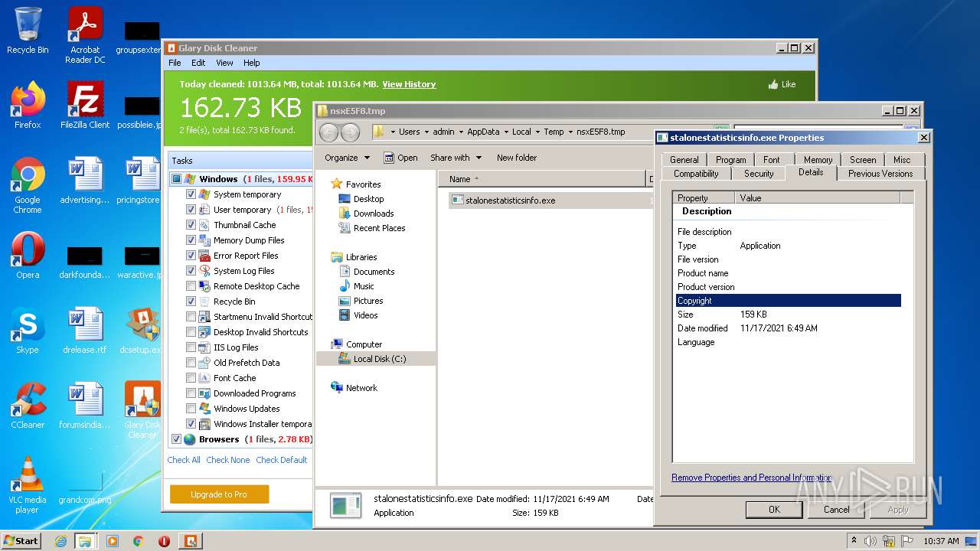Select Local Disk (C:) in navigation pane
980x551 pixels.
coord(380,359)
